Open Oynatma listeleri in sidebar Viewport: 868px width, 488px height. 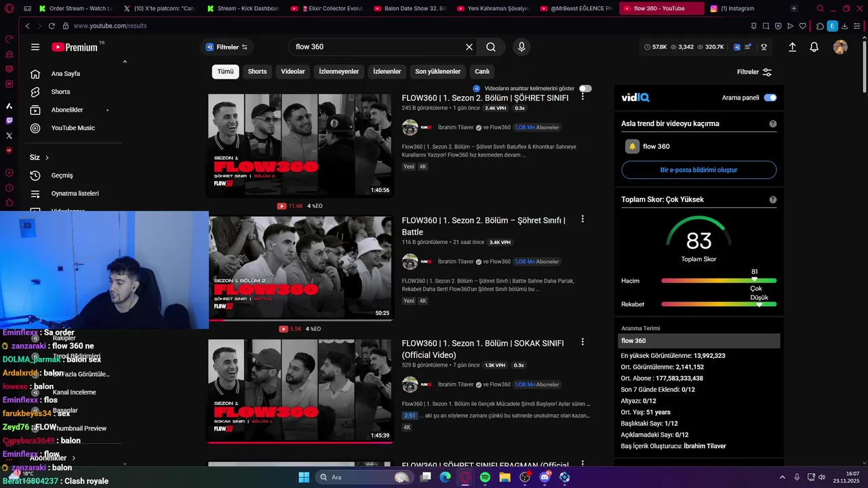click(75, 193)
